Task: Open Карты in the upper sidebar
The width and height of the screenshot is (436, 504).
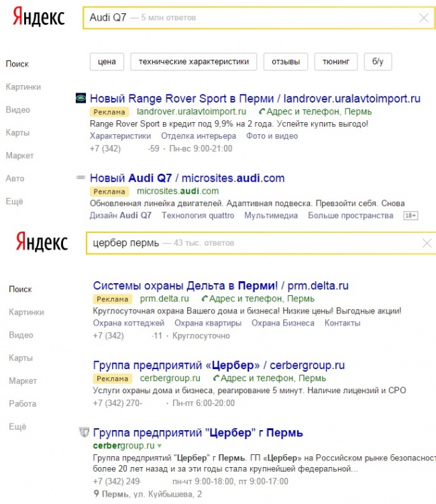Action: pyautogui.click(x=17, y=132)
